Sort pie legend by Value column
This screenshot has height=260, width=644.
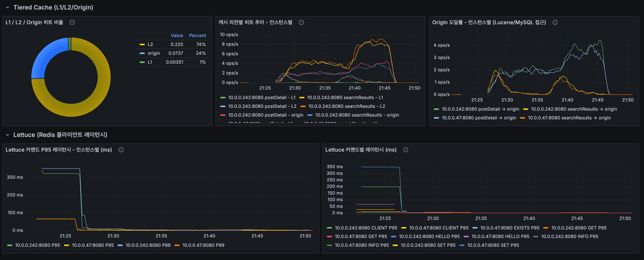(x=177, y=35)
